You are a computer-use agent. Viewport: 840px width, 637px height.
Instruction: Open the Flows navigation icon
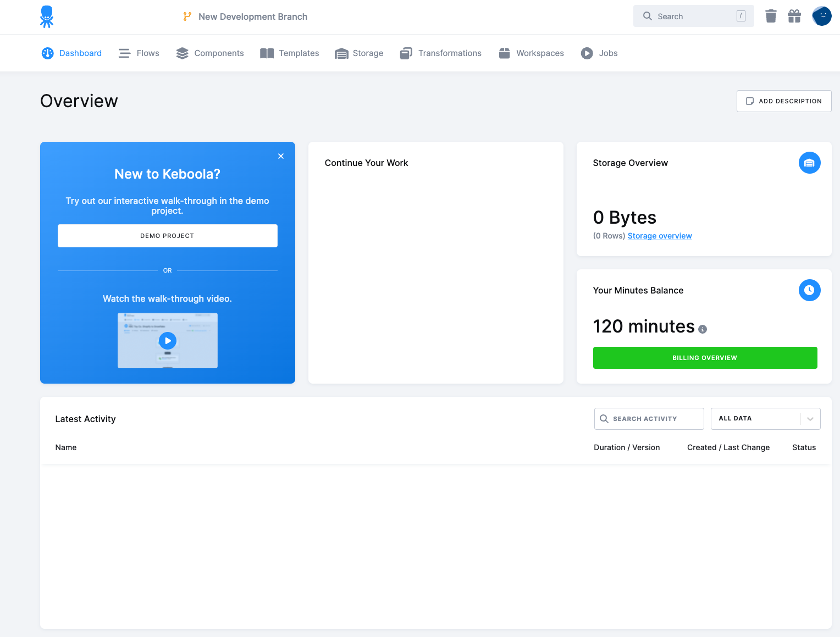coord(124,53)
